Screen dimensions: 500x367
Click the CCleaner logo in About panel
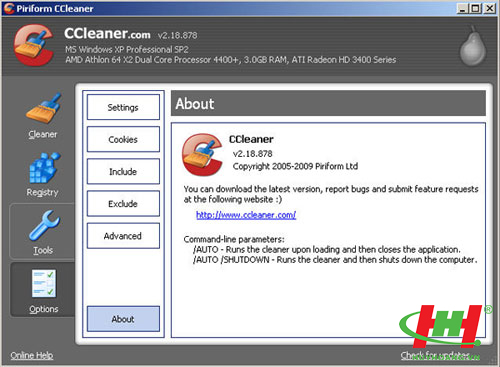click(202, 154)
